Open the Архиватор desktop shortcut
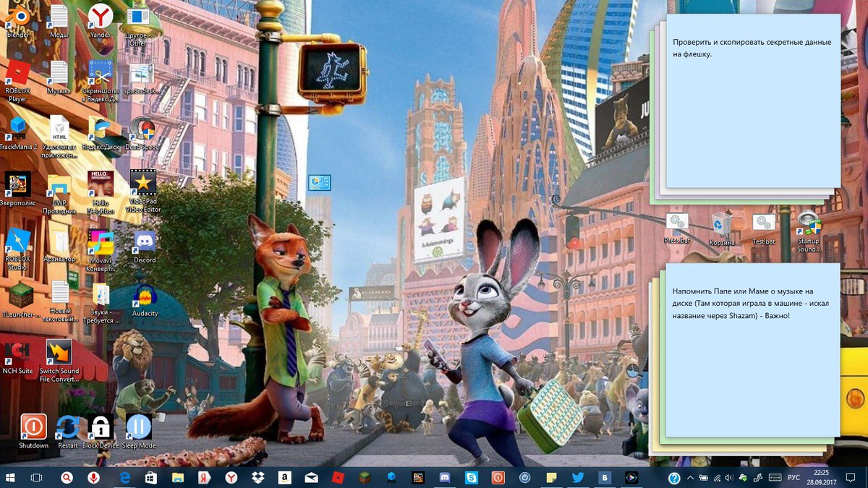The image size is (868, 488). 59,242
